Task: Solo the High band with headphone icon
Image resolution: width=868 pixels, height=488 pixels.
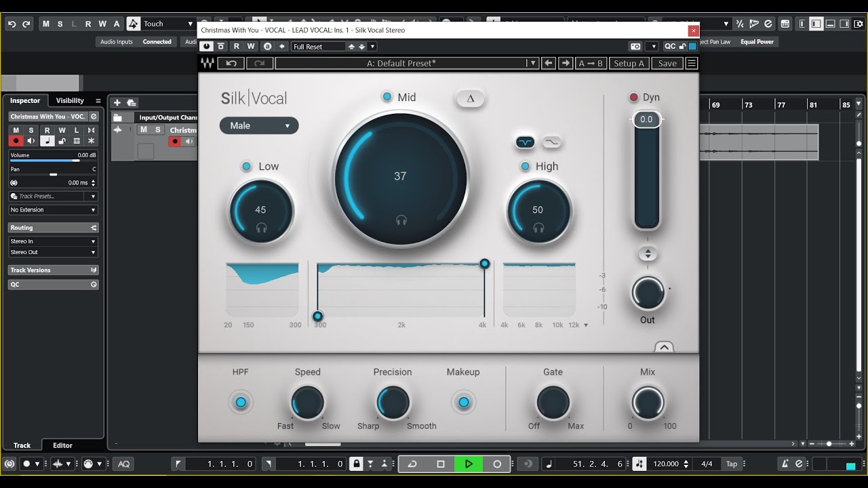Action: (538, 228)
